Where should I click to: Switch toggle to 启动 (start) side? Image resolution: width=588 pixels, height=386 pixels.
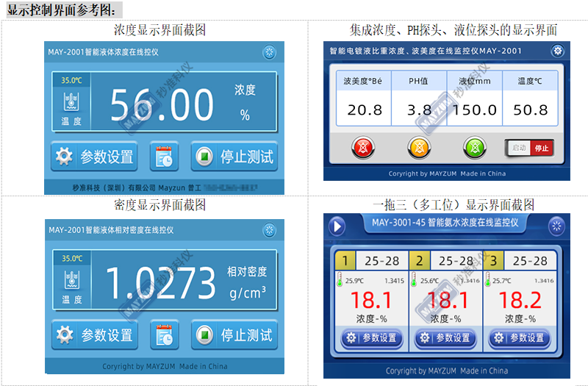tap(519, 148)
